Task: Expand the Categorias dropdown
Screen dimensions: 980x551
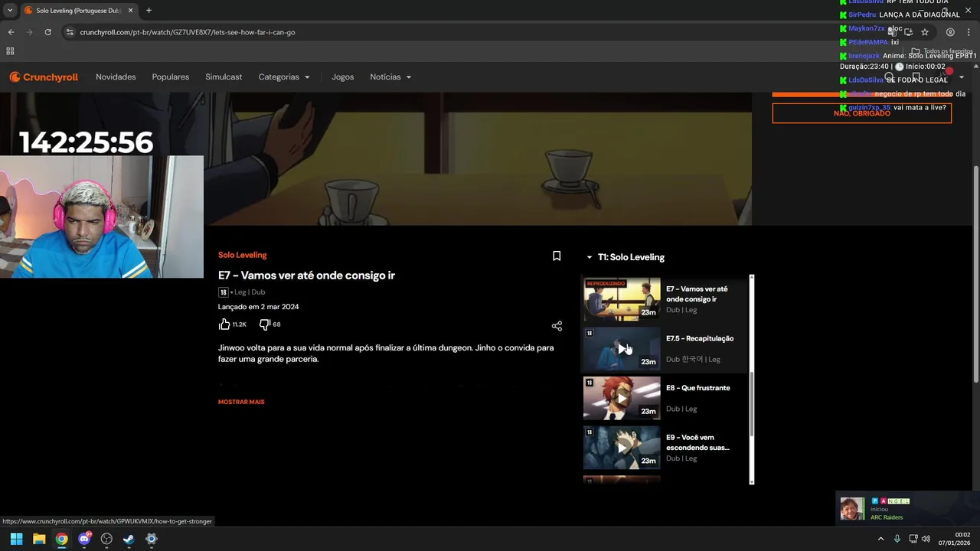Action: click(x=284, y=77)
